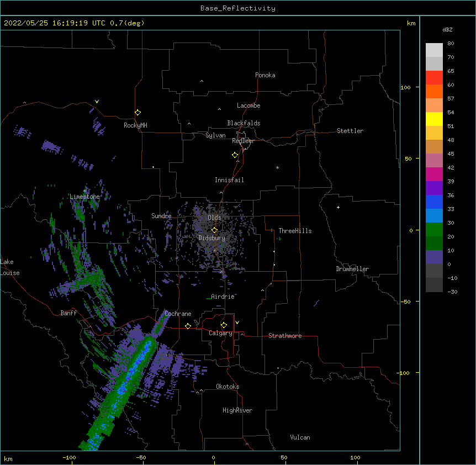This screenshot has height=465, width=476.
Task: Click yellow V marker northeast of Calgary
Action: click(x=237, y=323)
